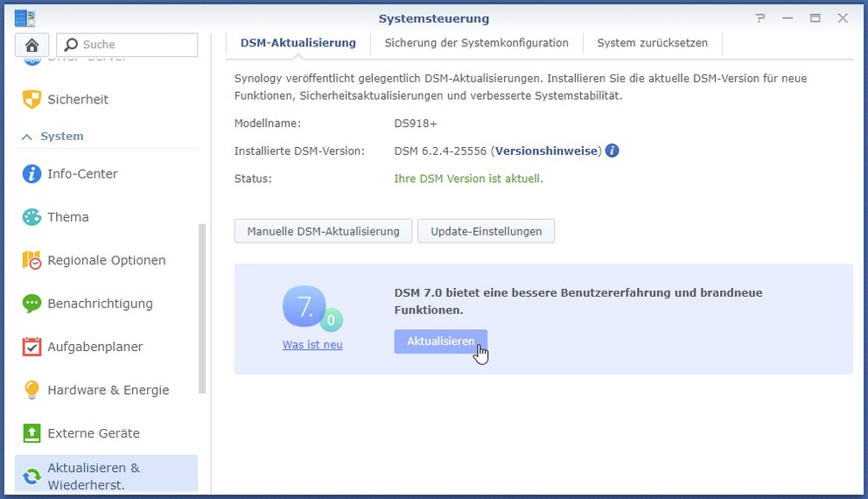Open Sicherung der Systemkonfiguration tab
This screenshot has width=868, height=499.
click(477, 43)
